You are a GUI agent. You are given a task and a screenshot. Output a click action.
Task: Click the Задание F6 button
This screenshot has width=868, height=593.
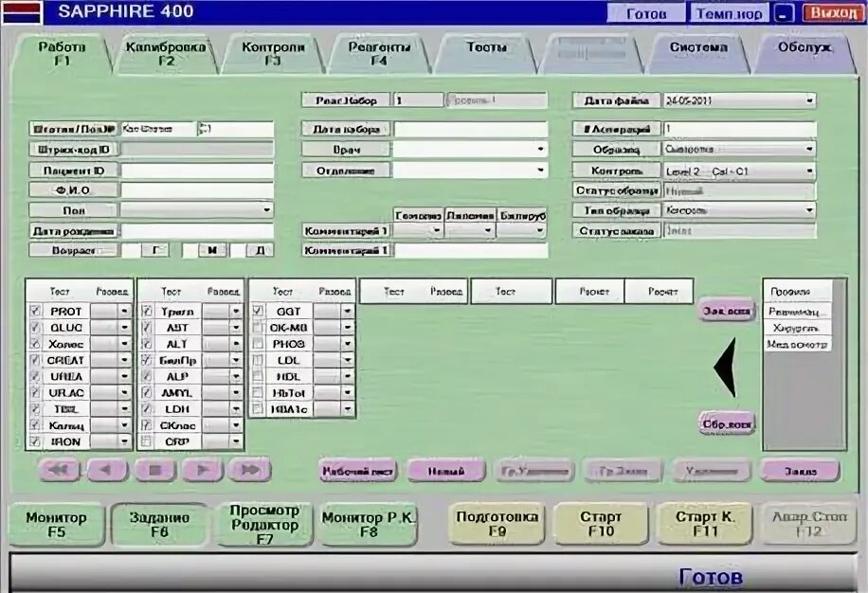click(x=159, y=525)
